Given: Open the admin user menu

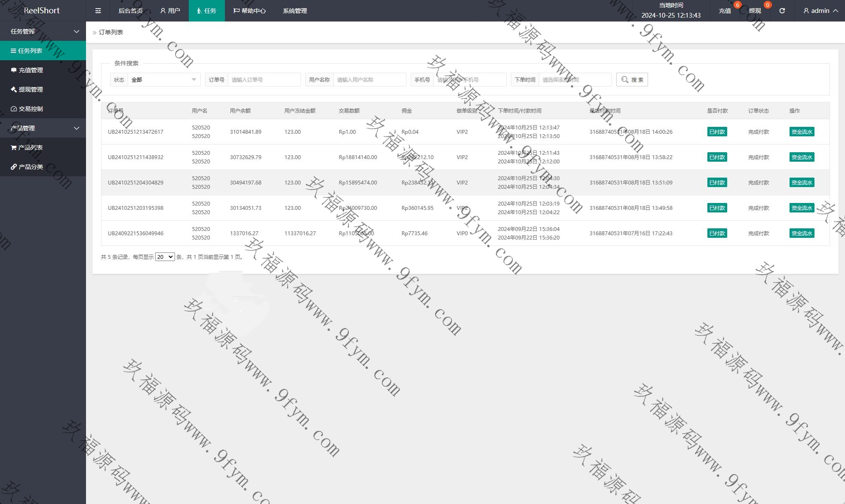Looking at the screenshot, I should (x=820, y=11).
